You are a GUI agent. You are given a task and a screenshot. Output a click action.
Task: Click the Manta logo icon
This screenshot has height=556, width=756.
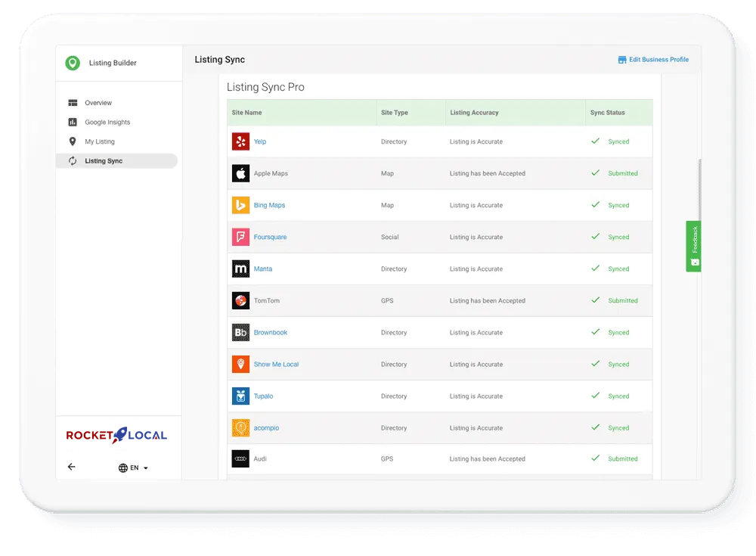pos(240,269)
